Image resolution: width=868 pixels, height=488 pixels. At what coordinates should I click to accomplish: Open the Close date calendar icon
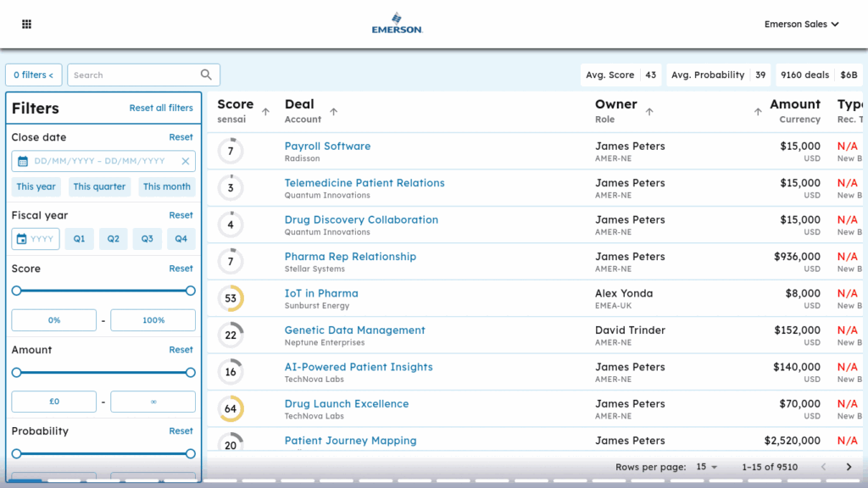pos(23,161)
